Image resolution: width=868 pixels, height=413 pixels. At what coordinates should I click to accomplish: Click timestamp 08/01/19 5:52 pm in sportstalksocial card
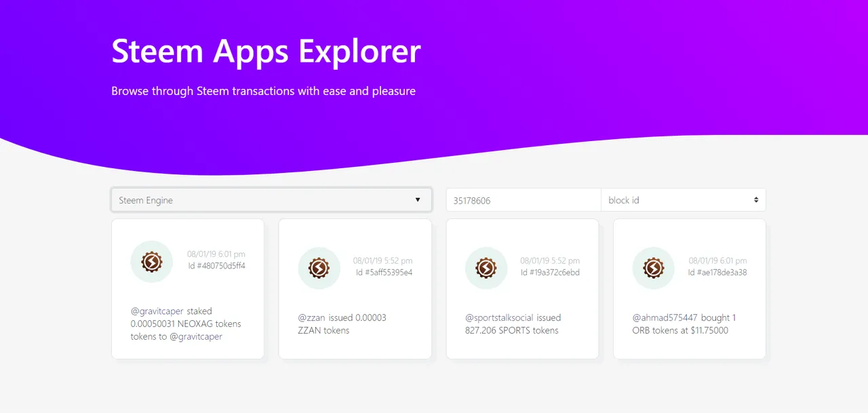pyautogui.click(x=550, y=261)
